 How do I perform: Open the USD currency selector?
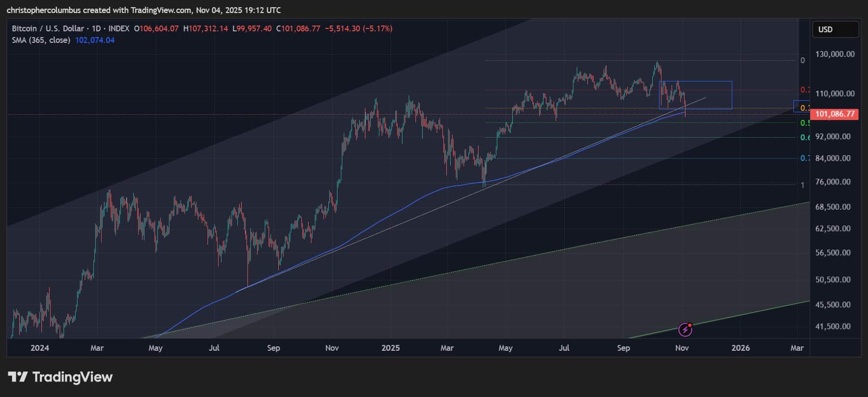(835, 29)
